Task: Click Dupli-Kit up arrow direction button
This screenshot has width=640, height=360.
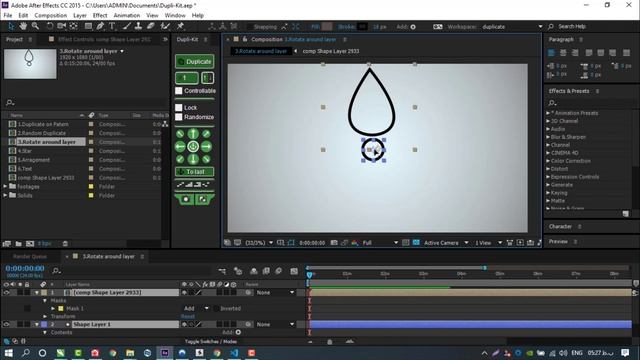Action: (193, 133)
